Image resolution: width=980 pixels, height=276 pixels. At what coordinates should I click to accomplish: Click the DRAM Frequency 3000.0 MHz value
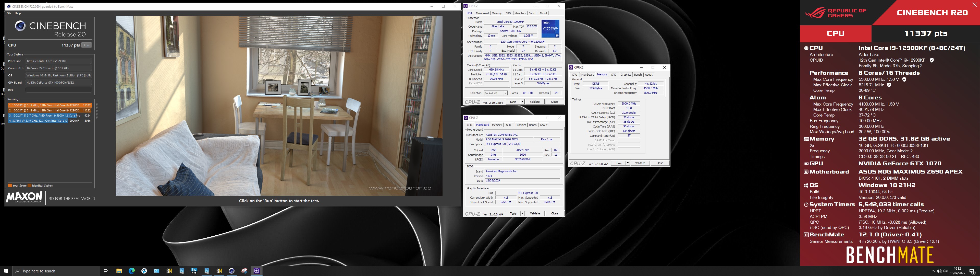tap(629, 104)
